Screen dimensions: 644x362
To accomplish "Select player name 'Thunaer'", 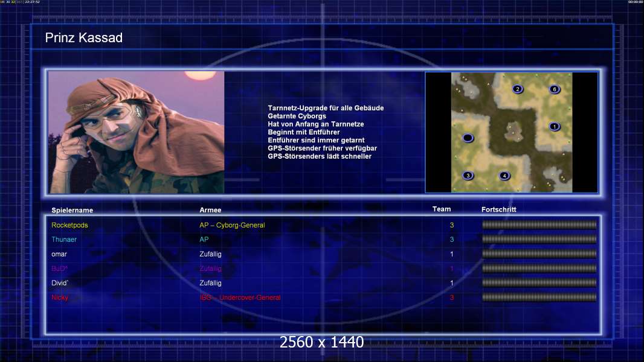I will pos(64,240).
